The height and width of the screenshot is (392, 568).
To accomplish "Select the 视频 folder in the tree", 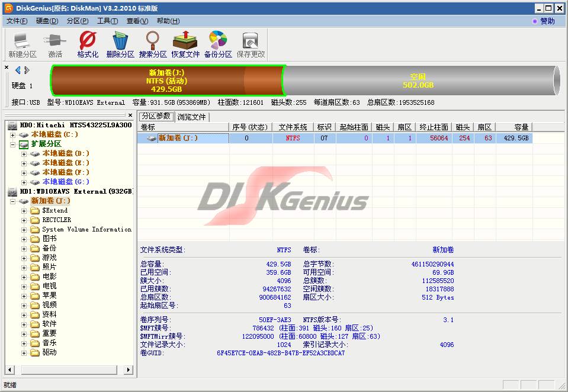I will 49,305.
